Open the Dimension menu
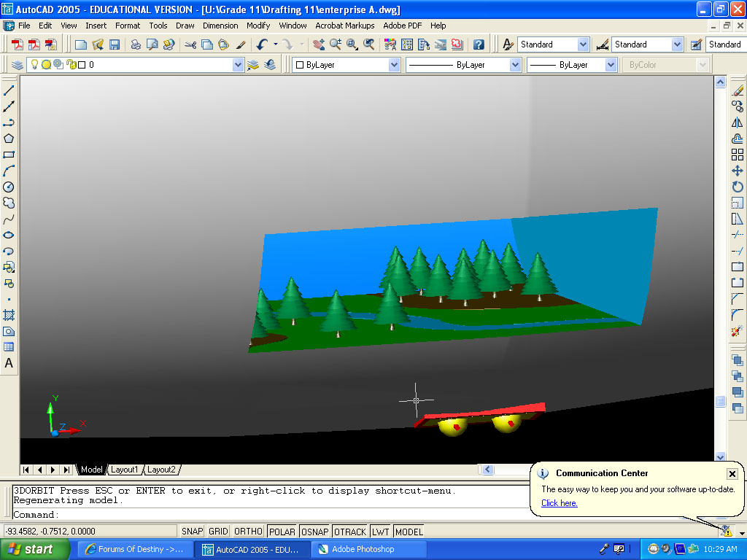The height and width of the screenshot is (560, 747). pyautogui.click(x=220, y=26)
